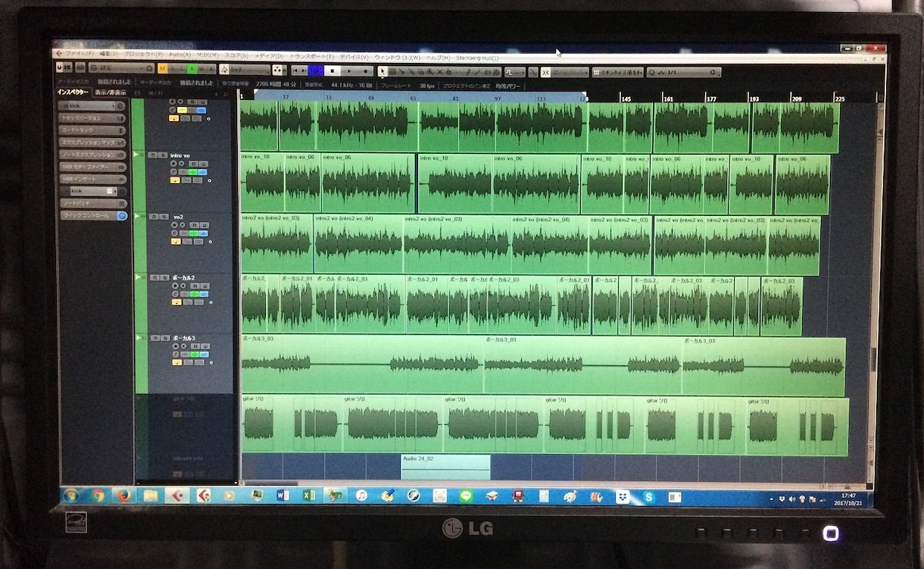This screenshot has height=569, width=924.
Task: Click the Record button in the transport bar
Action: coord(366,71)
